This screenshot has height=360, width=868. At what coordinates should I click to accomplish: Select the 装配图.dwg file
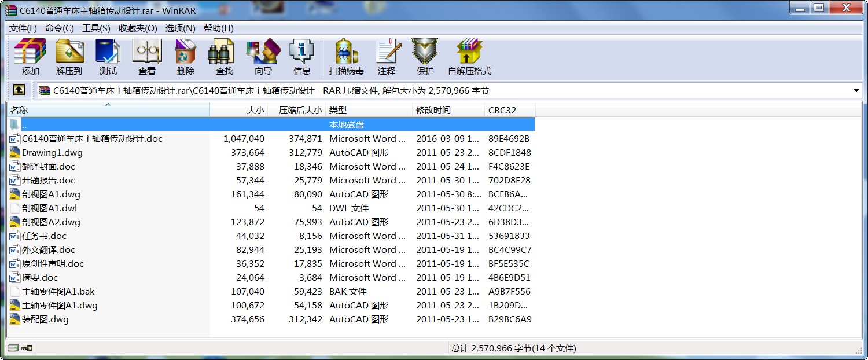coord(45,319)
